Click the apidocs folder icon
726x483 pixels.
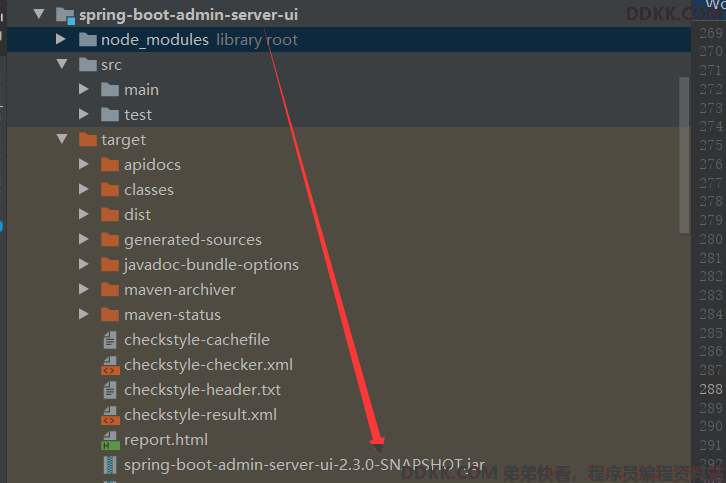[x=110, y=165]
